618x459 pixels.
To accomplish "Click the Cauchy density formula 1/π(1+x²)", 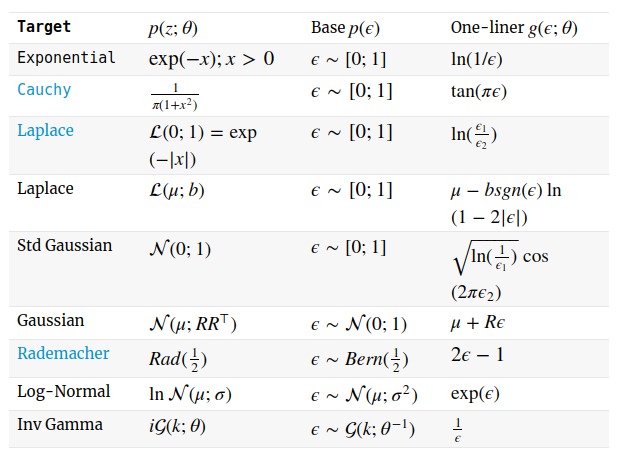I will coord(177,96).
